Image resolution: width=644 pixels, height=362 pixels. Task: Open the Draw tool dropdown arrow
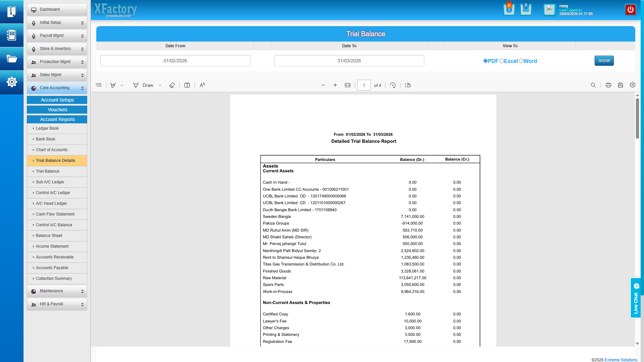point(160,85)
